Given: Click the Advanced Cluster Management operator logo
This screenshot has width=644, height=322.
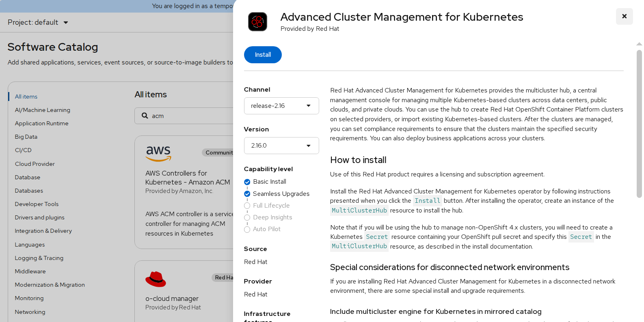Looking at the screenshot, I should [x=257, y=22].
